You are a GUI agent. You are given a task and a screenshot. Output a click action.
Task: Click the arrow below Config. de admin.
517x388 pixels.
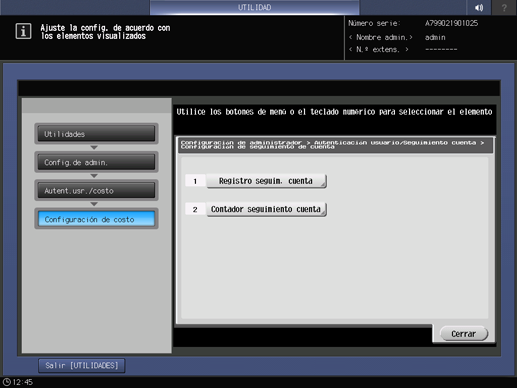[94, 176]
